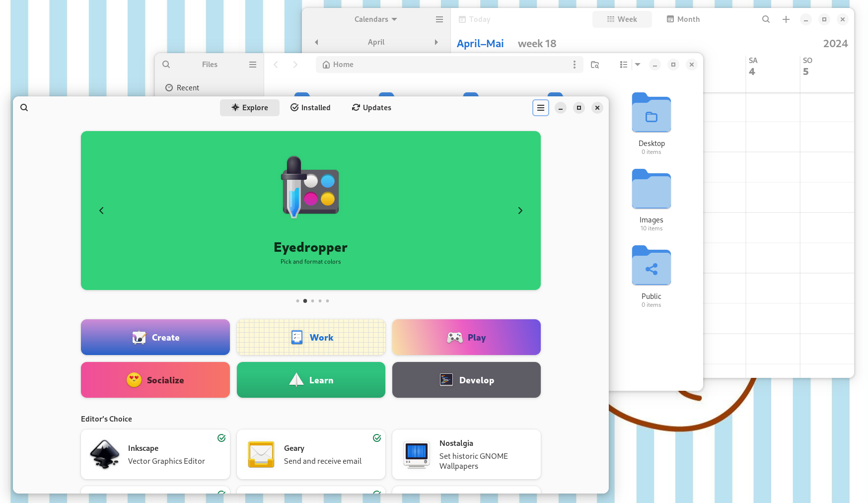Open view options dropdown arrow in Files
Screen dimensions: 868x503
638,65
